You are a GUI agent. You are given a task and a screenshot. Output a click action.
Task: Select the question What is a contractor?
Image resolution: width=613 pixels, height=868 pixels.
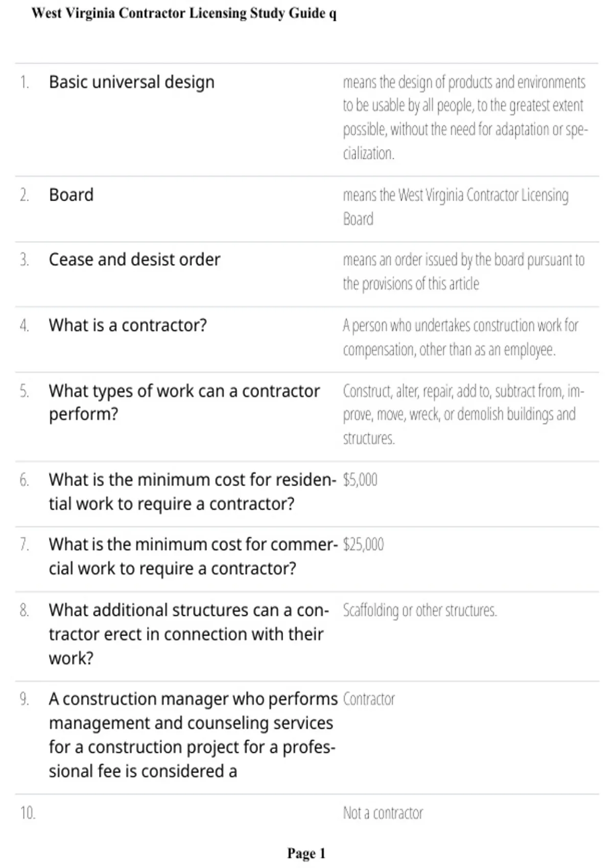[128, 325]
